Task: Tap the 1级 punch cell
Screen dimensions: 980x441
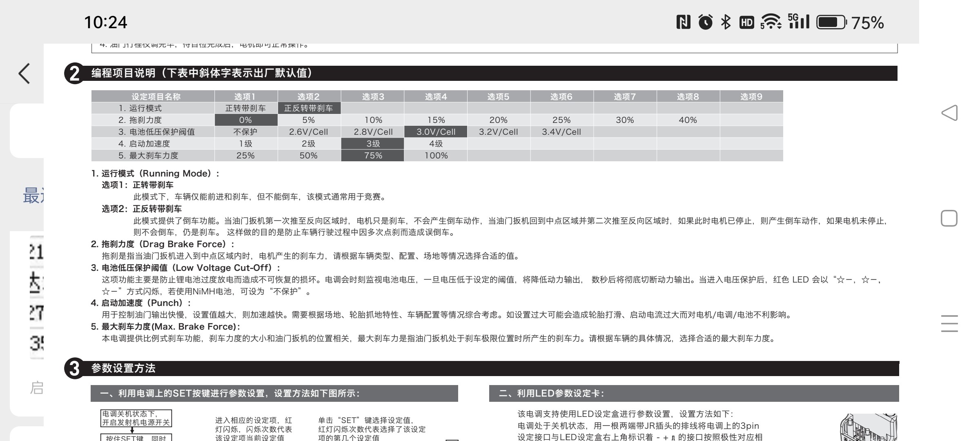Action: pos(246,144)
